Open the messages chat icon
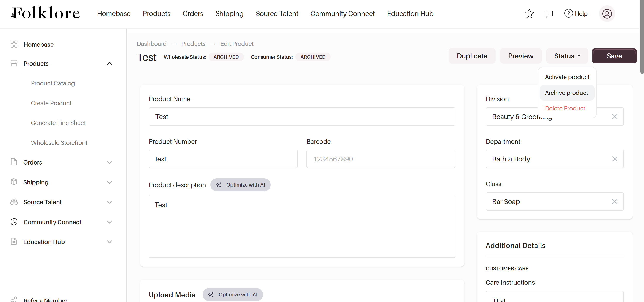Screen dimensions: 644x302 tap(549, 14)
